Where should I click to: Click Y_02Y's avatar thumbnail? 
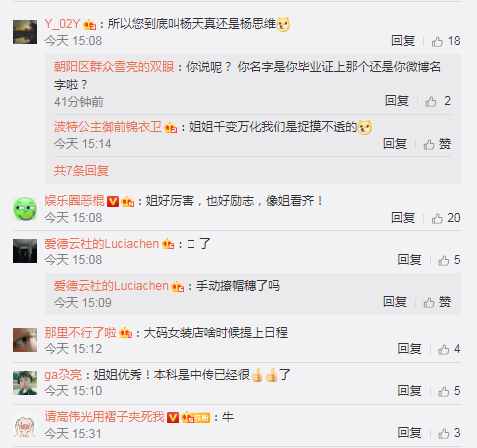25,32
